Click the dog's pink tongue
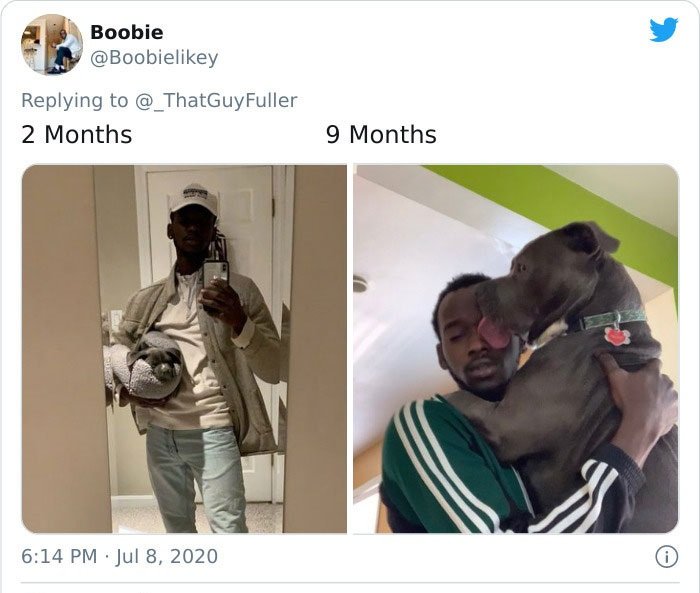Viewport: 700px width, 593px height. point(494,333)
